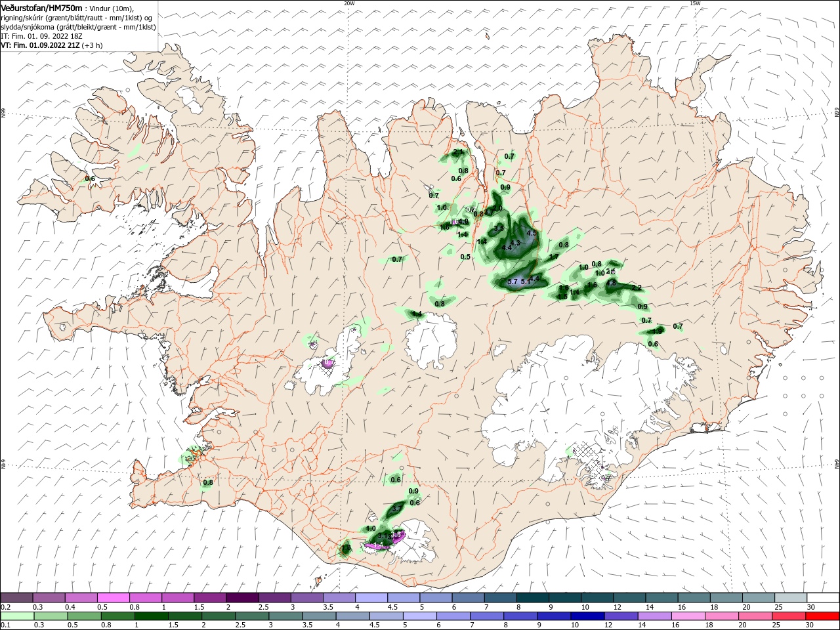The height and width of the screenshot is (630, 840).
Task: Select the dark mauve 0.2 swatch, upper legend row
Action: click(x=16, y=598)
